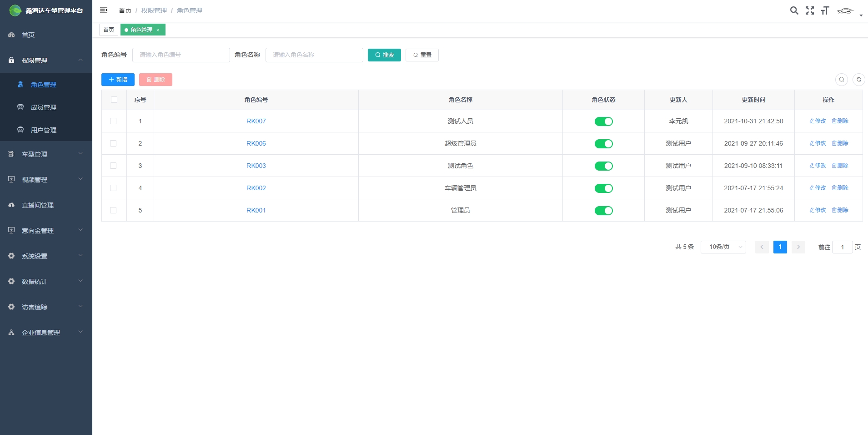Delete role RK007 via 删除
Screen dimensions: 868x435
[840, 121]
